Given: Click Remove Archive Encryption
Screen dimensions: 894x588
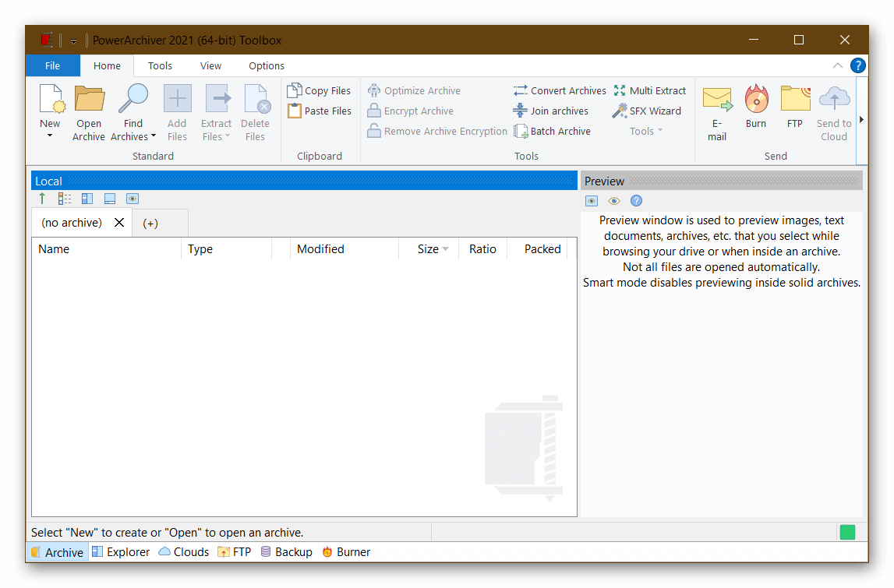Looking at the screenshot, I should [436, 131].
